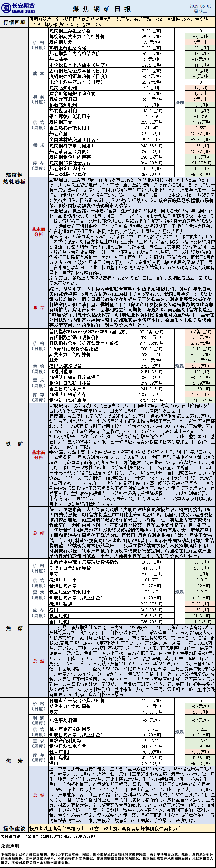This screenshot has height=868, width=216.
Task: Select the report title 煤焦钢矿日报
Action: (x=102, y=9)
